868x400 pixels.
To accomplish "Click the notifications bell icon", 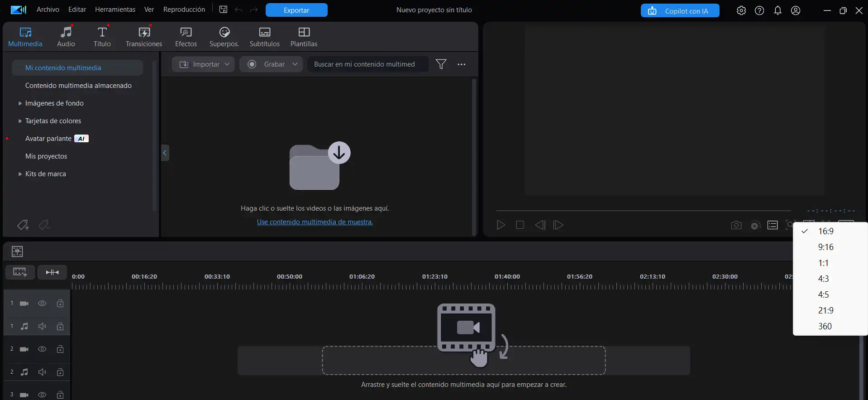I will [777, 10].
